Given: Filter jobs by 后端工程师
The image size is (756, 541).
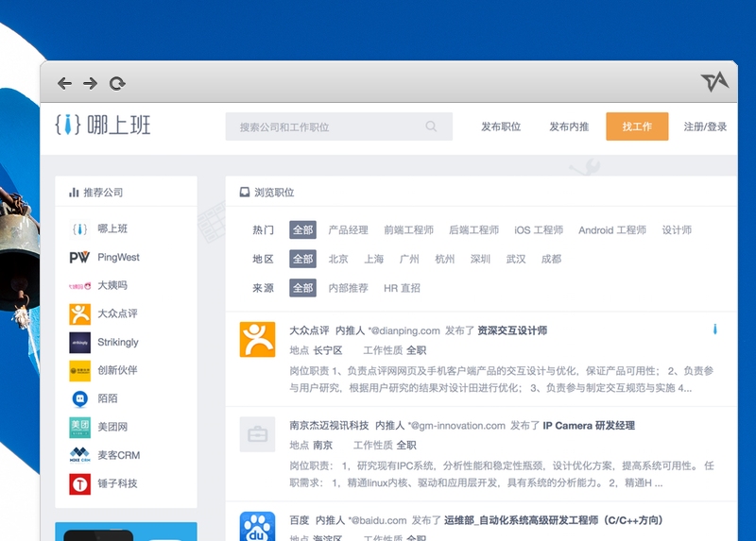Looking at the screenshot, I should pos(473,230).
